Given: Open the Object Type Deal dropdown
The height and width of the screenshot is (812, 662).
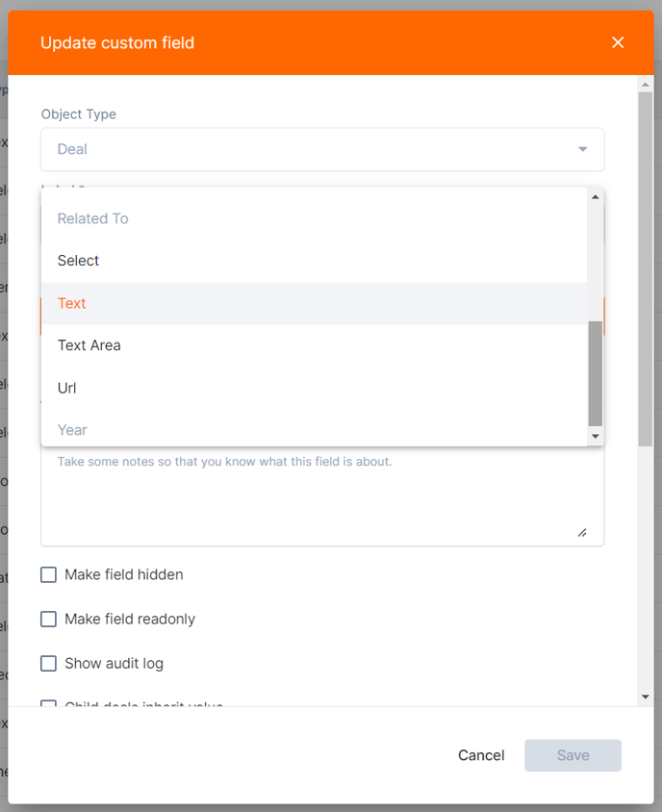Looking at the screenshot, I should pyautogui.click(x=322, y=149).
